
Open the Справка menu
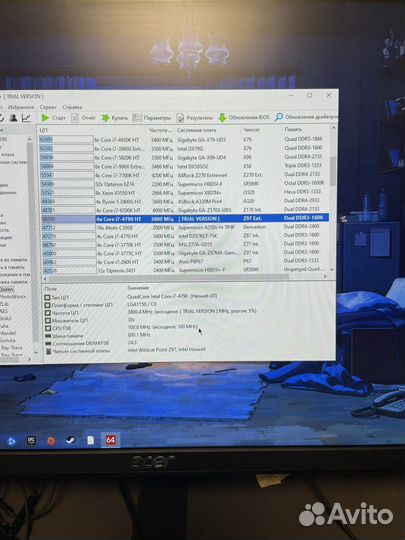[72, 107]
